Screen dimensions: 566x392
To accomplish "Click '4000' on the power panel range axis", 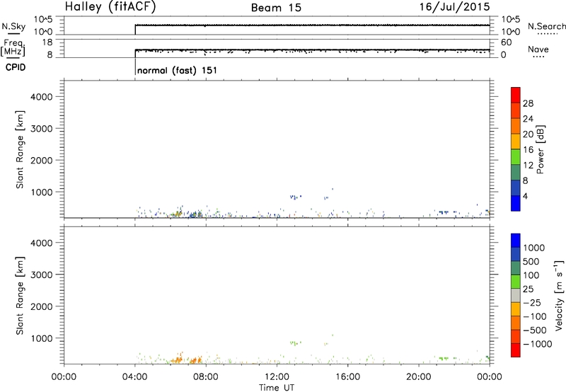I will [42, 97].
